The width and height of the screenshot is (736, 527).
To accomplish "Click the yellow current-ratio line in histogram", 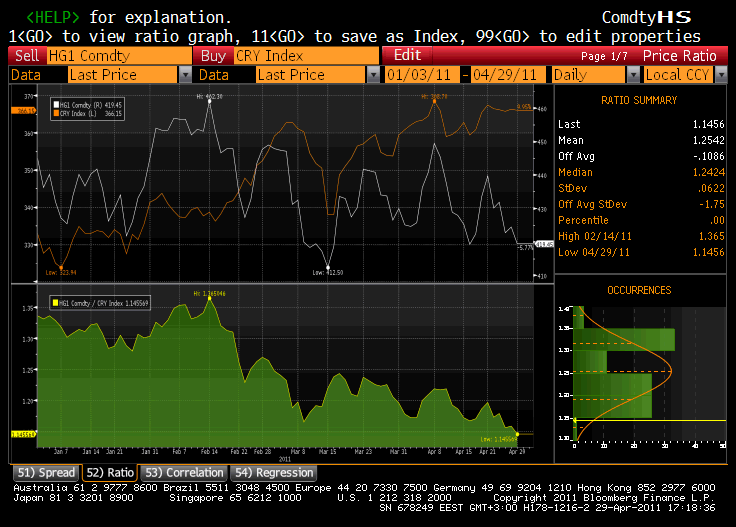I will (650, 420).
